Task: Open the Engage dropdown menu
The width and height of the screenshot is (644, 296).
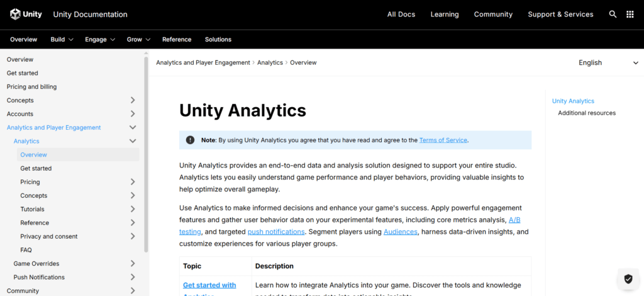Action: coord(100,39)
